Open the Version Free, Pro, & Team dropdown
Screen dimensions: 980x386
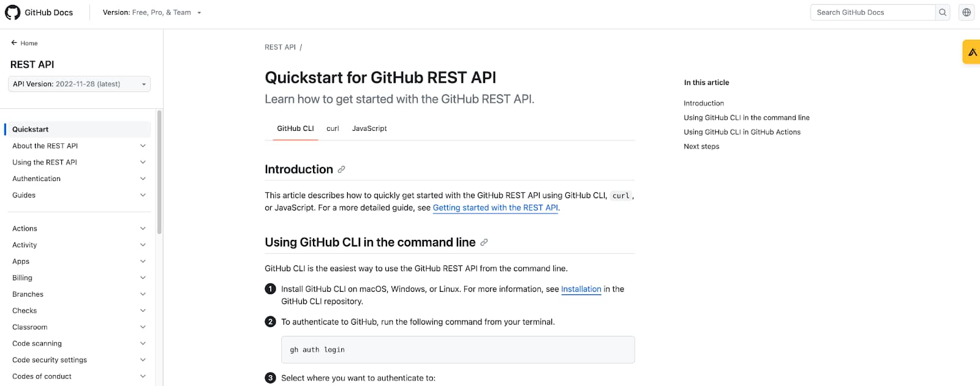pyautogui.click(x=152, y=12)
